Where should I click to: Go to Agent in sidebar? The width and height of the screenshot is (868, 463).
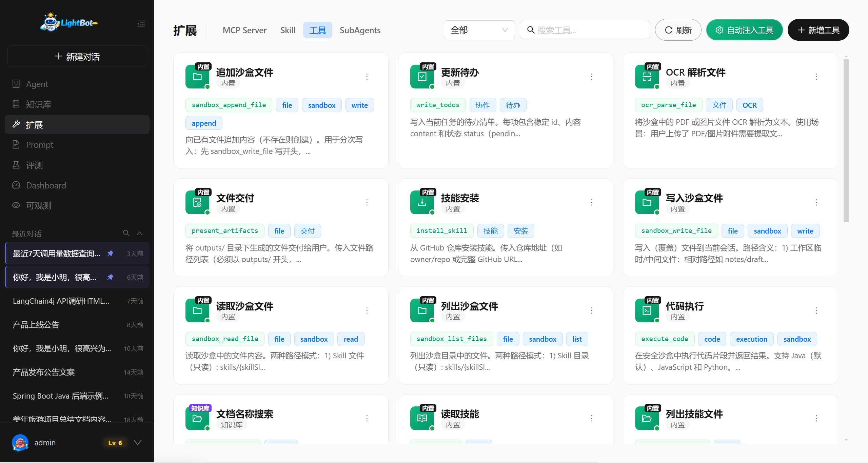pyautogui.click(x=77, y=84)
